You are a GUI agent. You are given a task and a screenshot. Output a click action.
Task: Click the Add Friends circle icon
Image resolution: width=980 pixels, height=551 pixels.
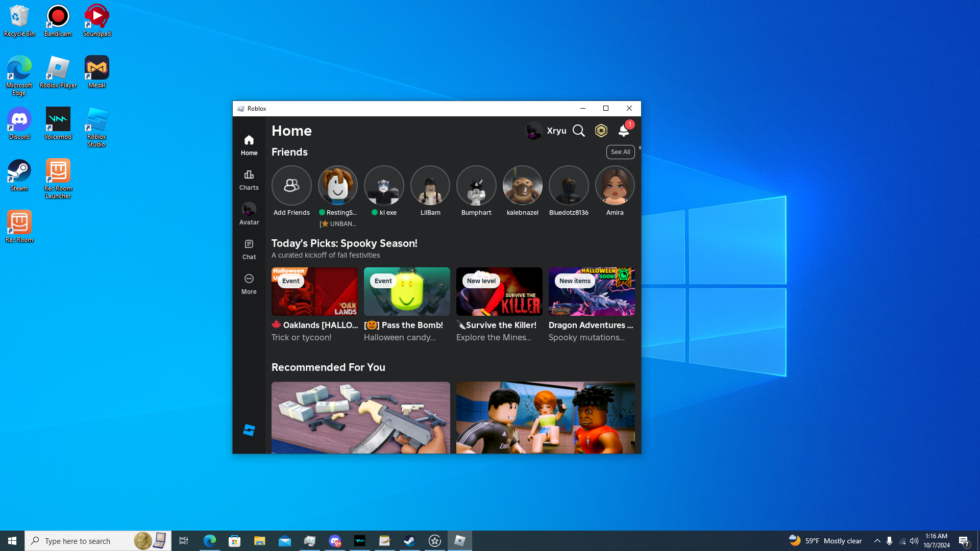pos(291,185)
